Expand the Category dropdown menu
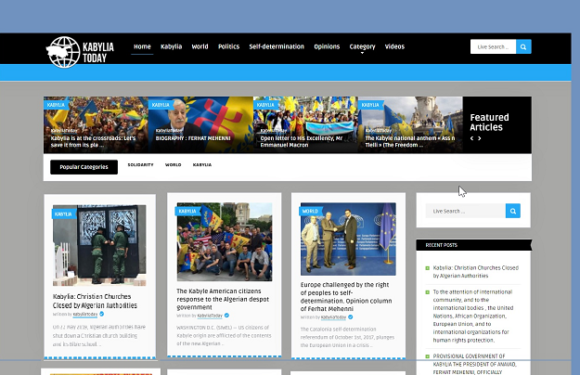Screen dimensions: 580x375 (362, 47)
